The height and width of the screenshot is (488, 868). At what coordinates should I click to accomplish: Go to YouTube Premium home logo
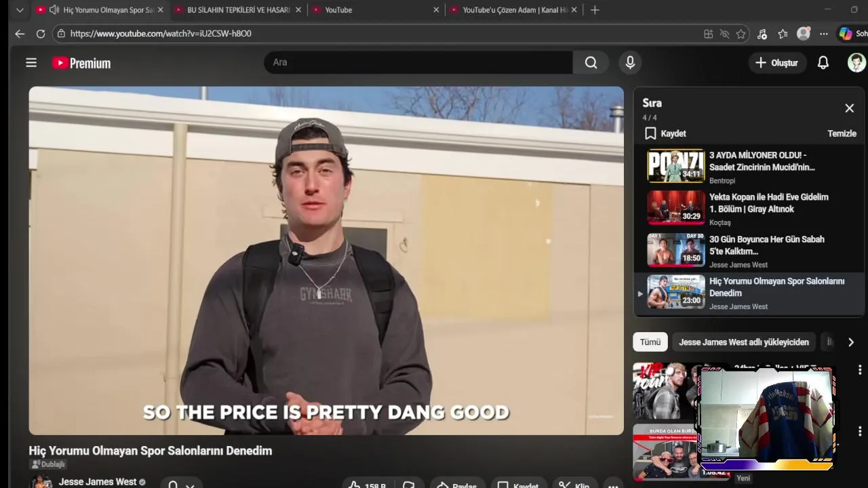(x=81, y=63)
